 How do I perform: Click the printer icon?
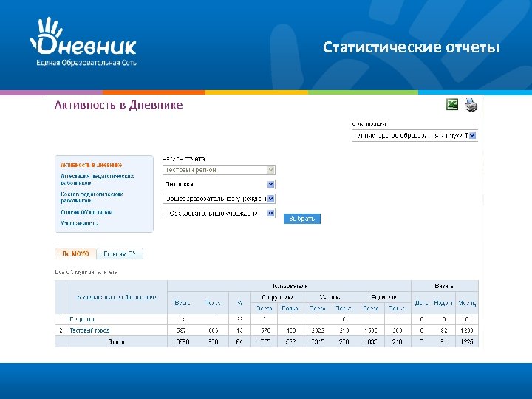tap(471, 105)
